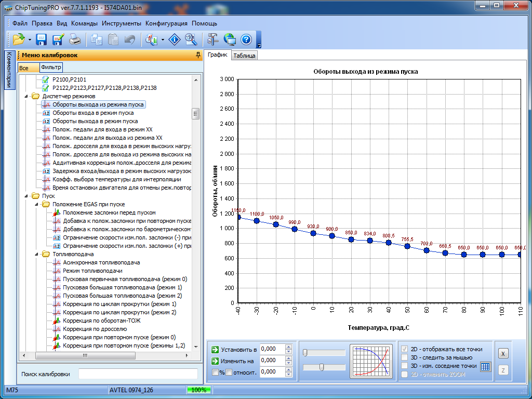Save the file with the floppy disk icon

42,39
